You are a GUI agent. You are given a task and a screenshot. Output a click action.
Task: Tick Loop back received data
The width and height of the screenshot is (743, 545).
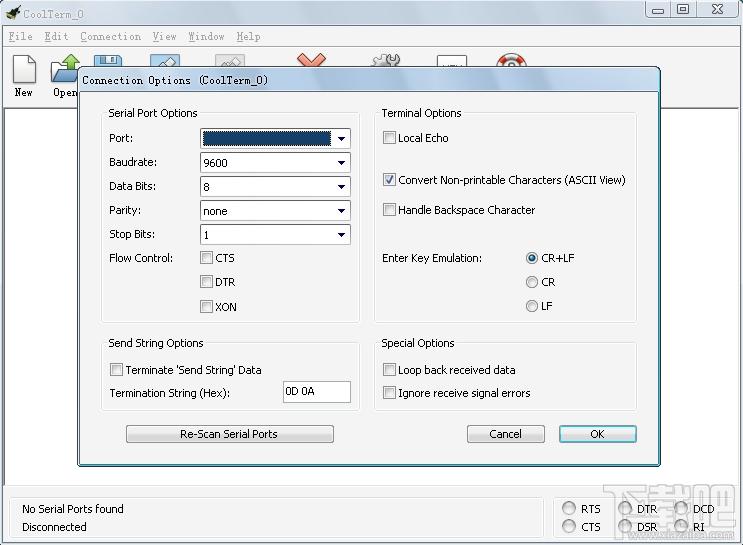pos(389,370)
